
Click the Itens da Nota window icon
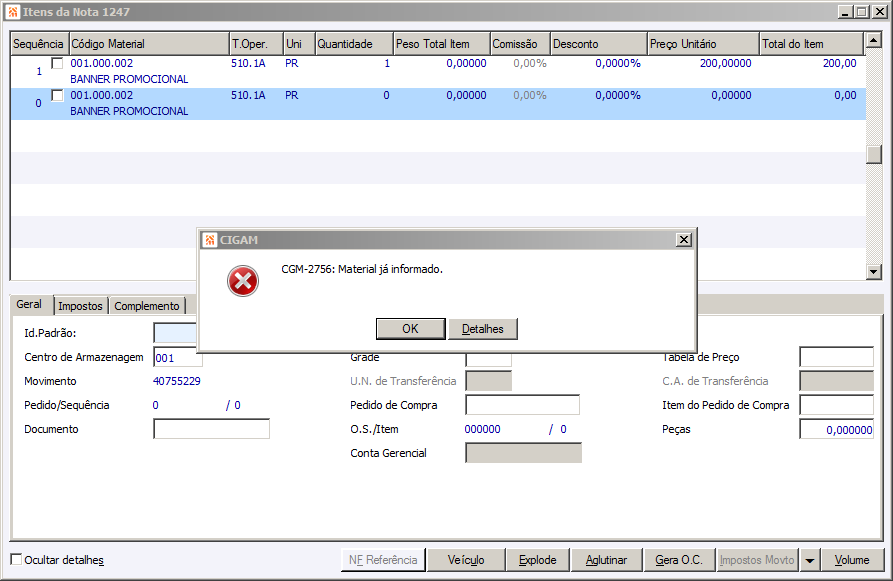click(x=13, y=11)
